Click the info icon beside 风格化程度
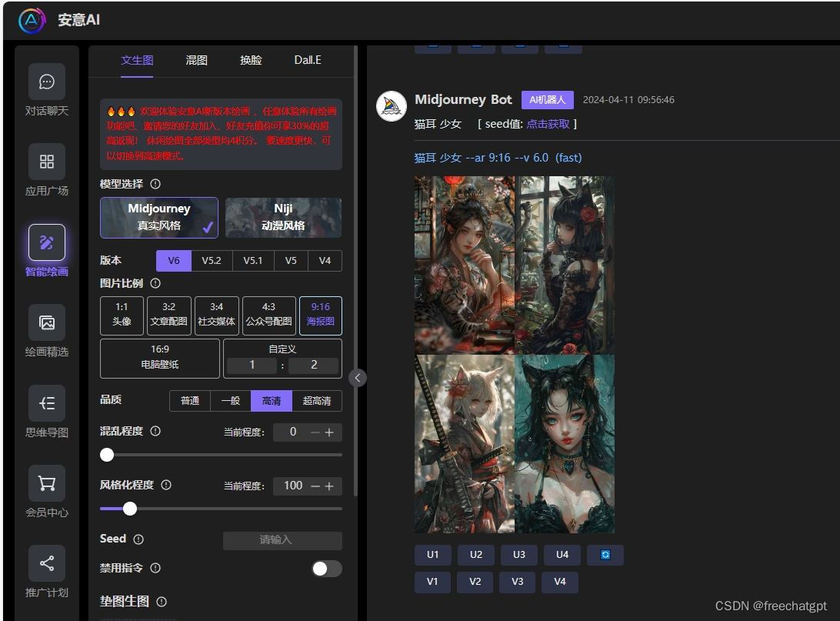Screen dimensions: 840x621 coord(166,485)
